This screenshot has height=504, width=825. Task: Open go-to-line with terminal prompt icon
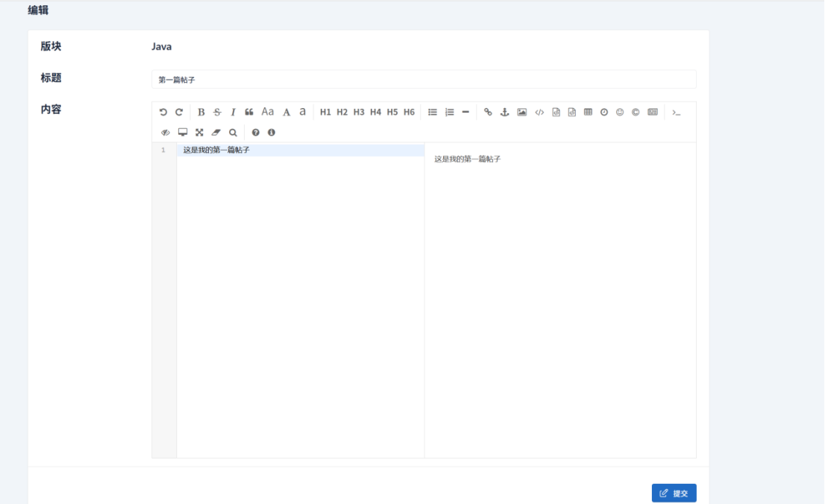tap(677, 113)
